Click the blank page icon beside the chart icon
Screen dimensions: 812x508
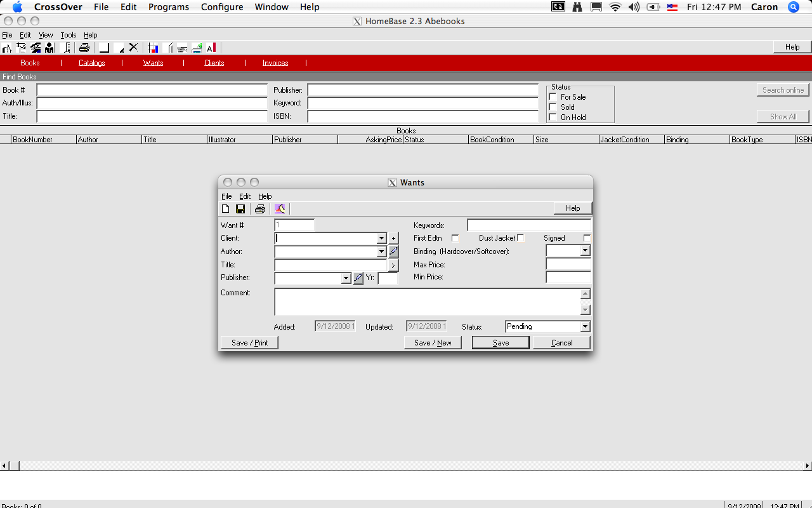(x=167, y=48)
